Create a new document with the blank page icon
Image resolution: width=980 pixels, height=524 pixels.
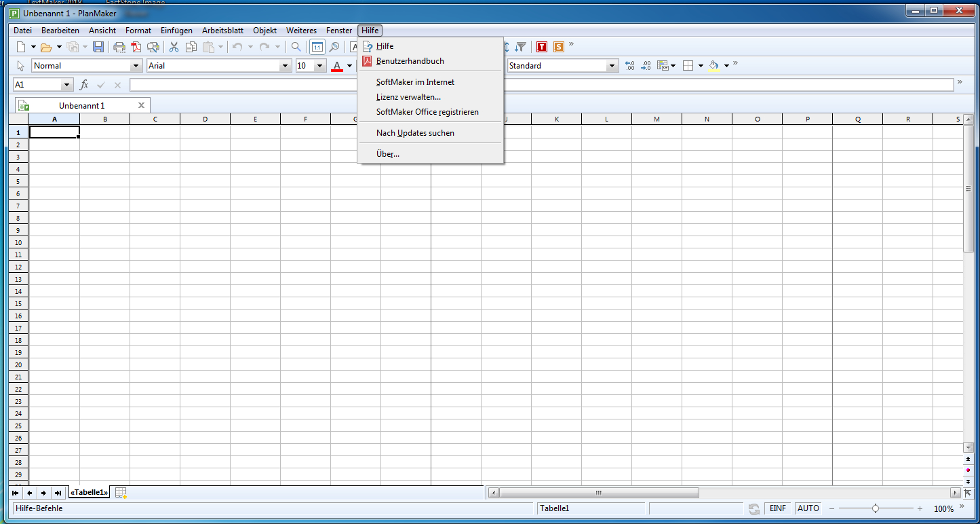(x=21, y=47)
